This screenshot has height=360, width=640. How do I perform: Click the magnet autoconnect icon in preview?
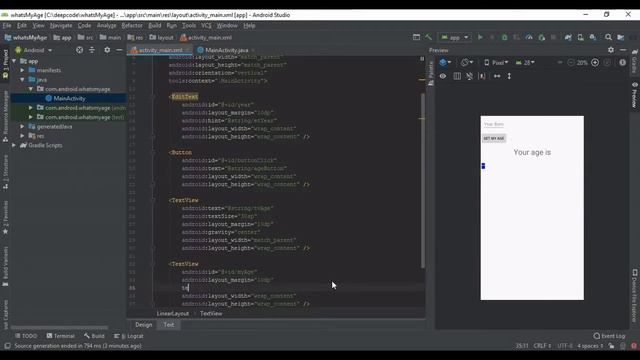tap(470, 76)
